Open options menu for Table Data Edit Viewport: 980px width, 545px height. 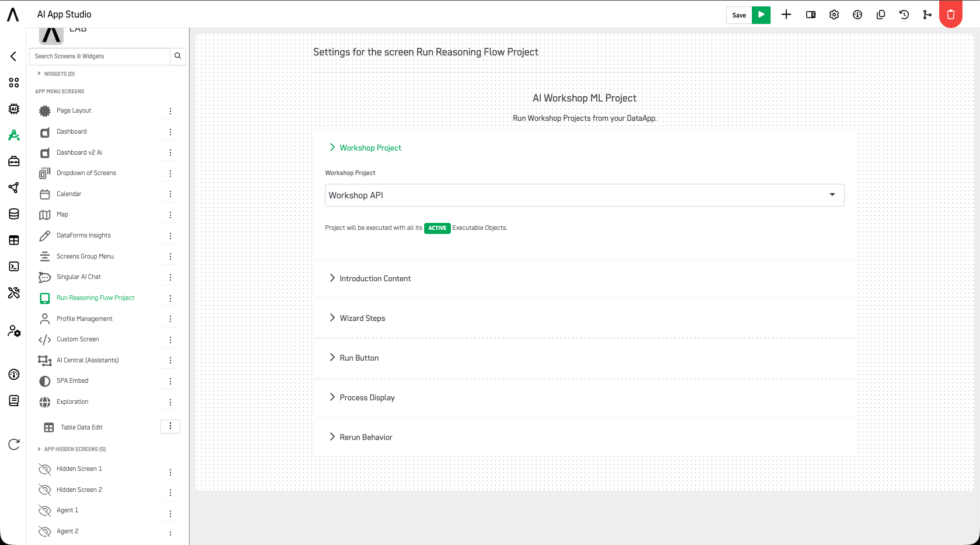[x=170, y=427]
